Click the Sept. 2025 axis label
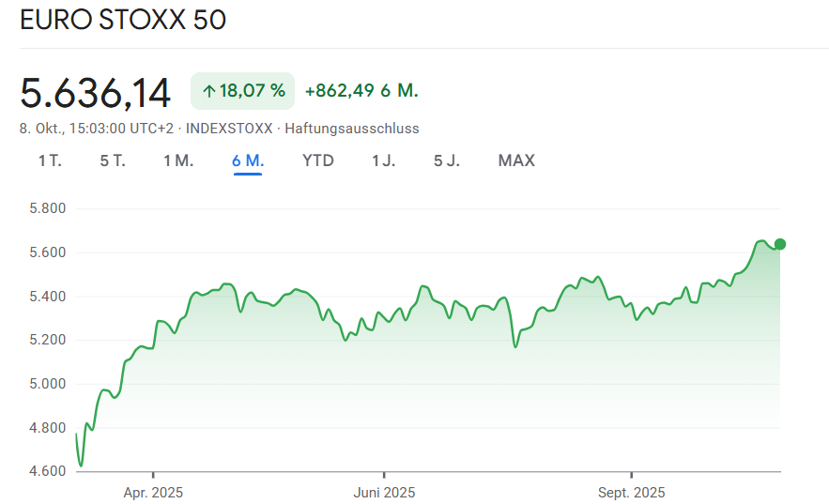 pyautogui.click(x=632, y=492)
